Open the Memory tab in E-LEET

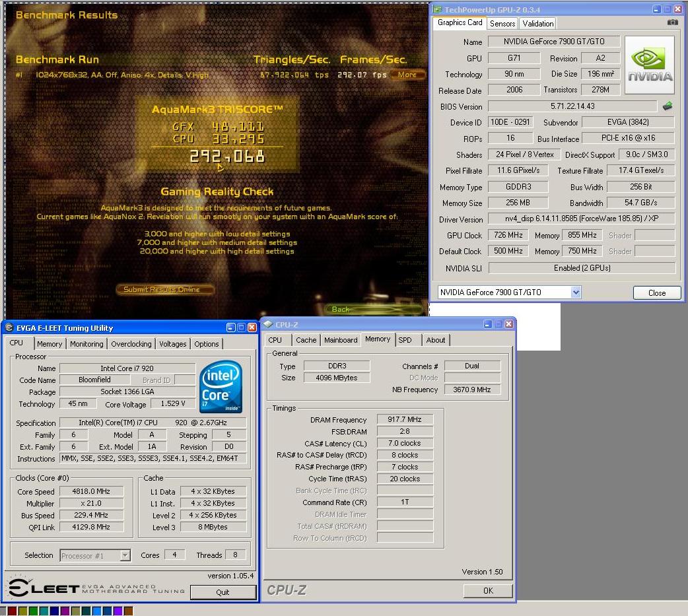(x=50, y=344)
